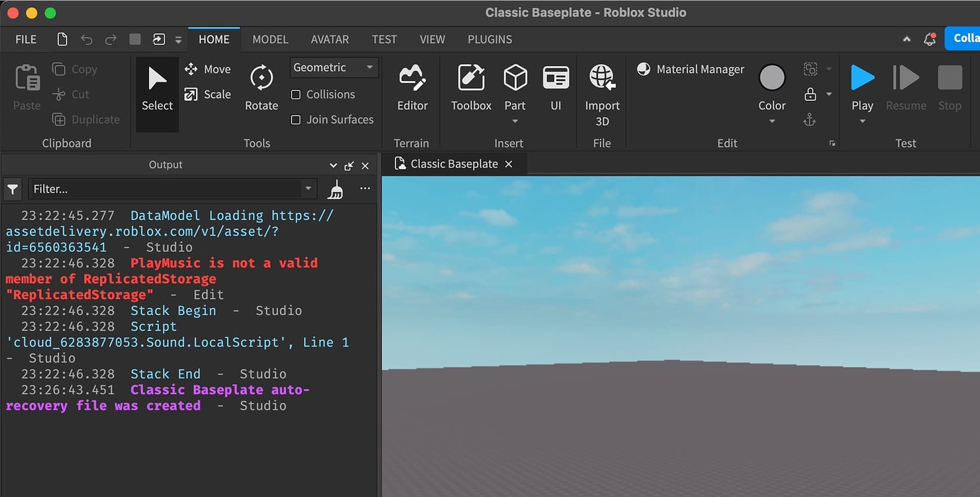The width and height of the screenshot is (980, 497).
Task: Expand the Output filter dropdown arrow
Action: [x=308, y=189]
